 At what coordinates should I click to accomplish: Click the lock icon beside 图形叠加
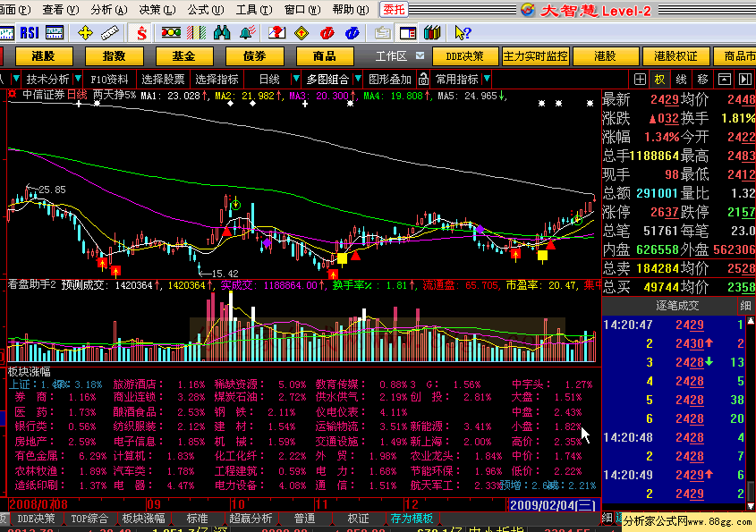(x=423, y=79)
